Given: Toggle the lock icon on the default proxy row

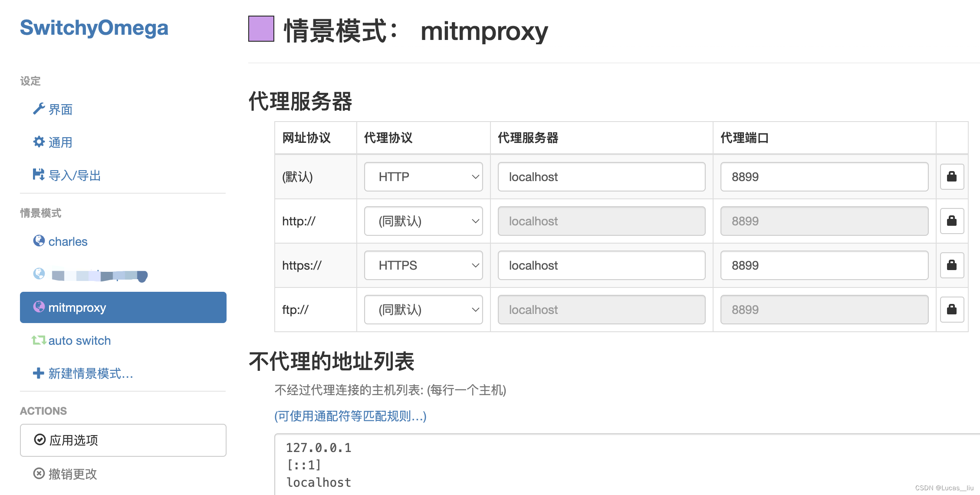Looking at the screenshot, I should pyautogui.click(x=951, y=176).
